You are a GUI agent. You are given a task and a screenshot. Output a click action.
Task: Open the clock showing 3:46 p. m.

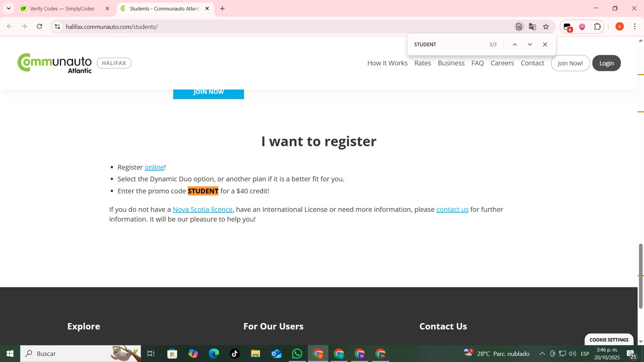click(x=607, y=354)
